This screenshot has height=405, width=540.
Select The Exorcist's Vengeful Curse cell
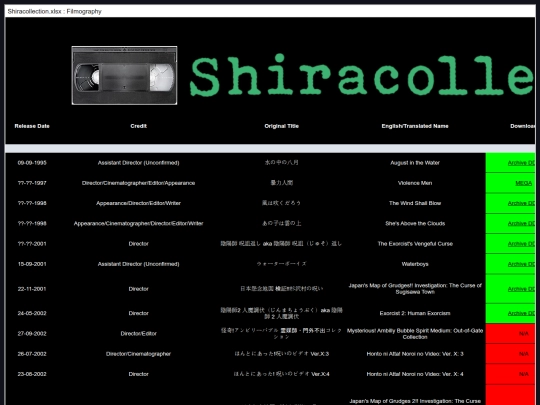coord(415,244)
